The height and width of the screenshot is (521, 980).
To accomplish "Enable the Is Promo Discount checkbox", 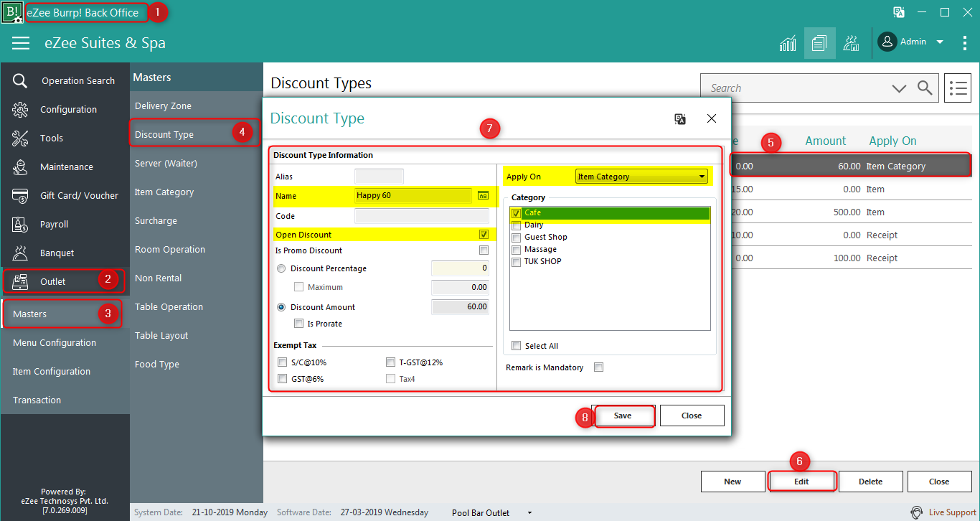I will [x=484, y=250].
